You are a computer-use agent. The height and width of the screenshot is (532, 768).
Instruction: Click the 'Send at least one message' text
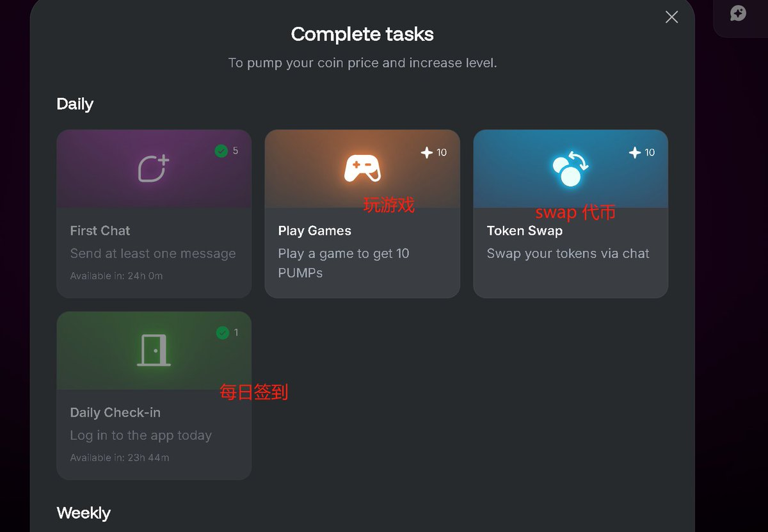pyautogui.click(x=153, y=254)
